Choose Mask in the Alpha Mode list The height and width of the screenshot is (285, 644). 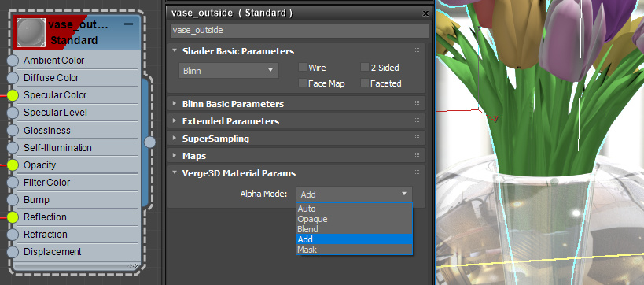tap(354, 250)
